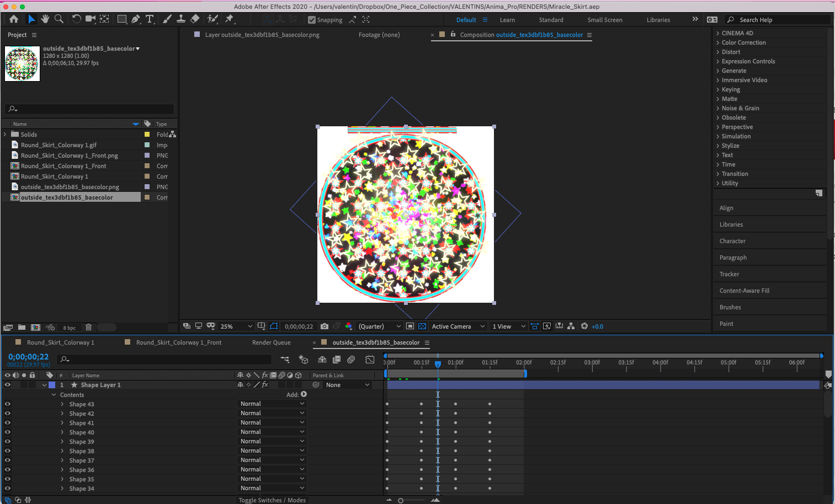Switch to the Render Queue tab
The image size is (835, 504).
point(271,342)
